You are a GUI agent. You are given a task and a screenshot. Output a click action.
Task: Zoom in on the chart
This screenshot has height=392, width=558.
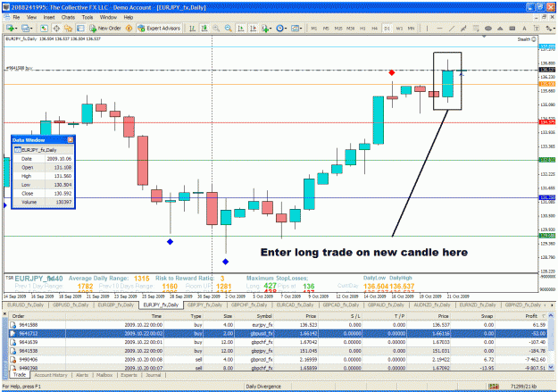pos(216,28)
